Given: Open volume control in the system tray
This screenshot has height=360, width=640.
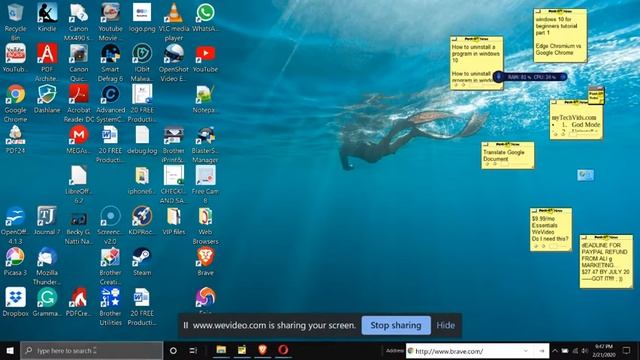Looking at the screenshot, I should pyautogui.click(x=584, y=351).
